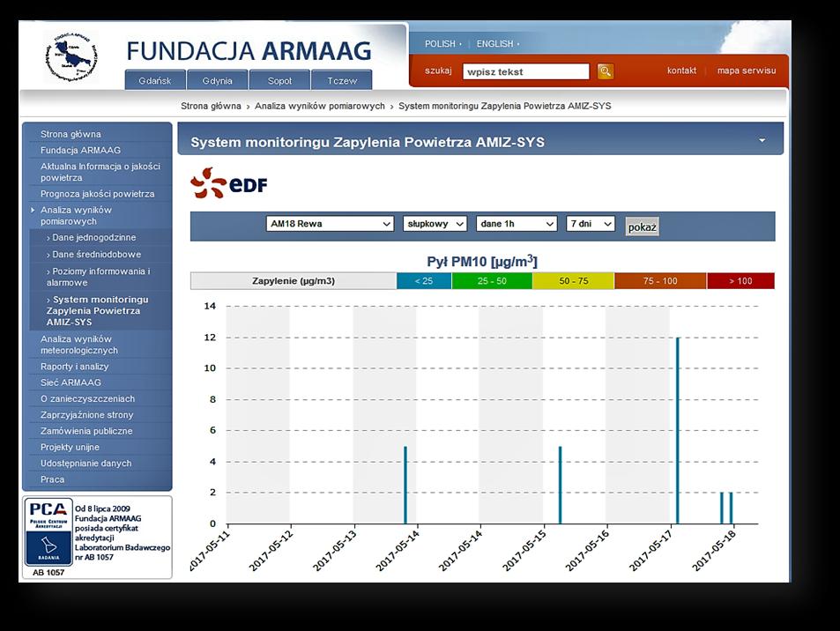Open Aktualna Informacja o jakości powietrza
Image resolution: width=840 pixels, height=631 pixels.
[100, 172]
